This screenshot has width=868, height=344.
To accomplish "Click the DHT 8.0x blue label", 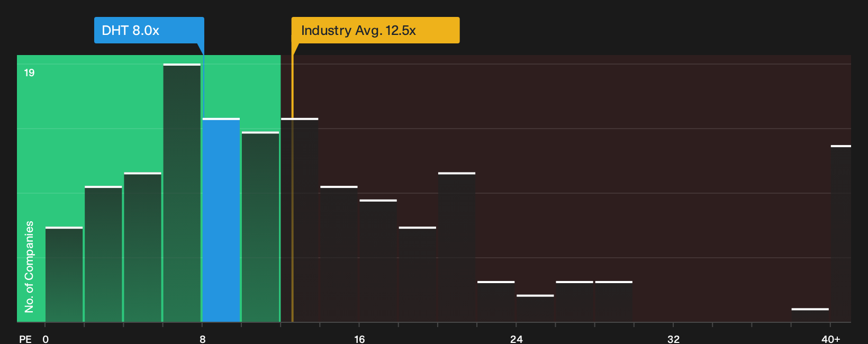I will pos(149,30).
